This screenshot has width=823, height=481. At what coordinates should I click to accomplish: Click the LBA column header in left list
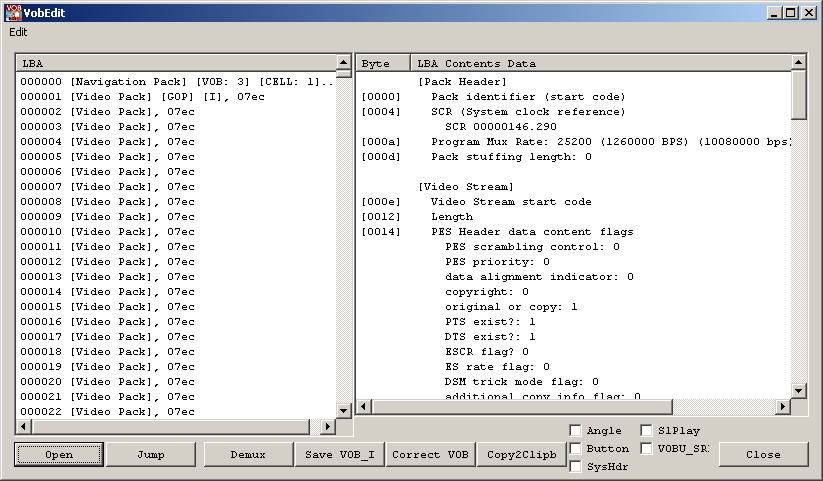click(176, 63)
